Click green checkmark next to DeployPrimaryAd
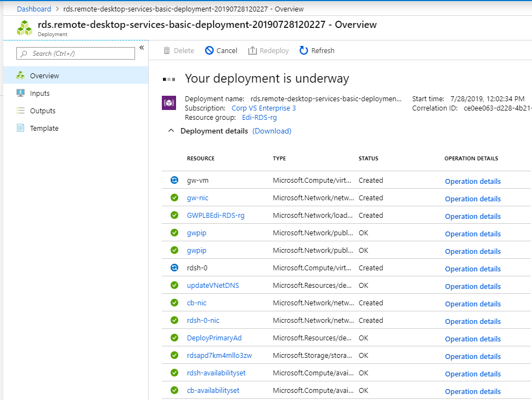This screenshot has width=532, height=400. click(174, 338)
